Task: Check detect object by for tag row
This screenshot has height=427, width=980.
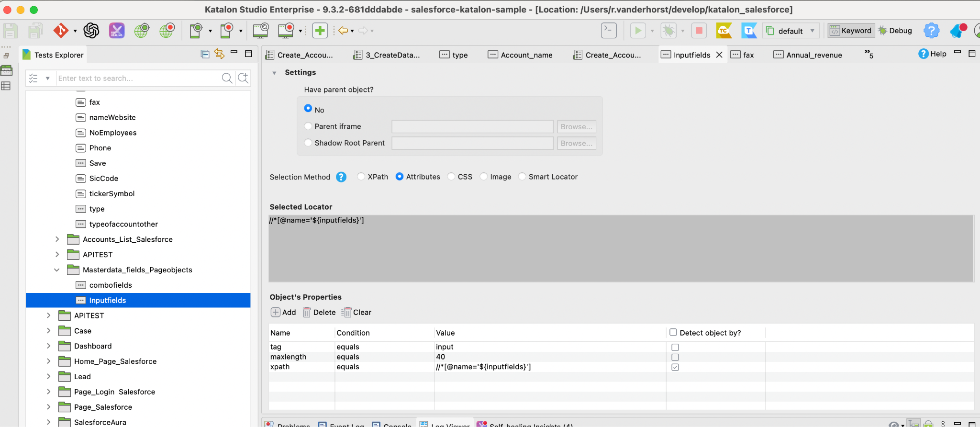Action: click(x=675, y=347)
